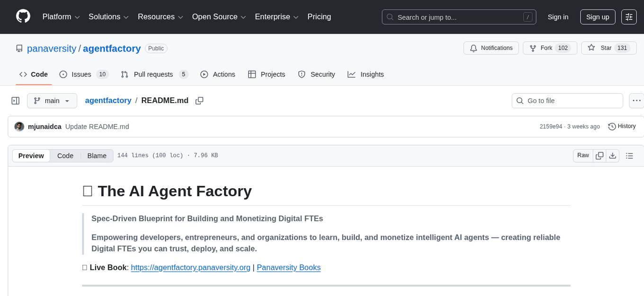644x296 pixels.
Task: Open the main branch dropdown
Action: pos(52,100)
